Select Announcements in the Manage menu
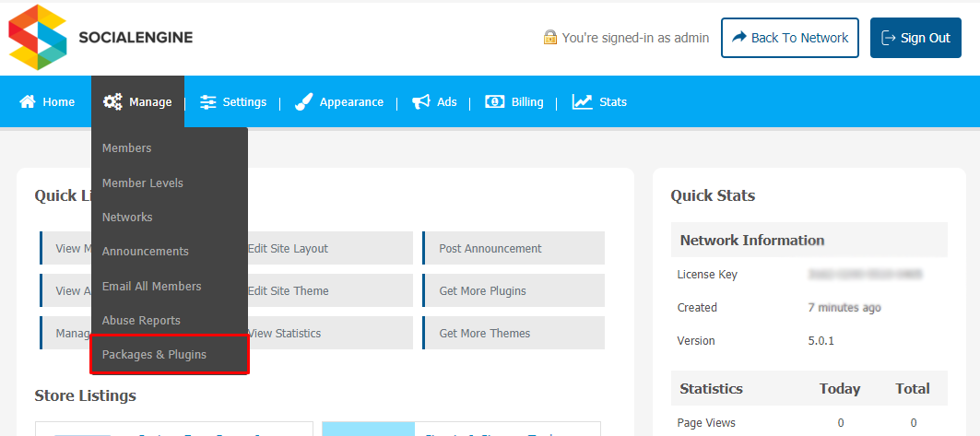980x436 pixels. [x=146, y=252]
